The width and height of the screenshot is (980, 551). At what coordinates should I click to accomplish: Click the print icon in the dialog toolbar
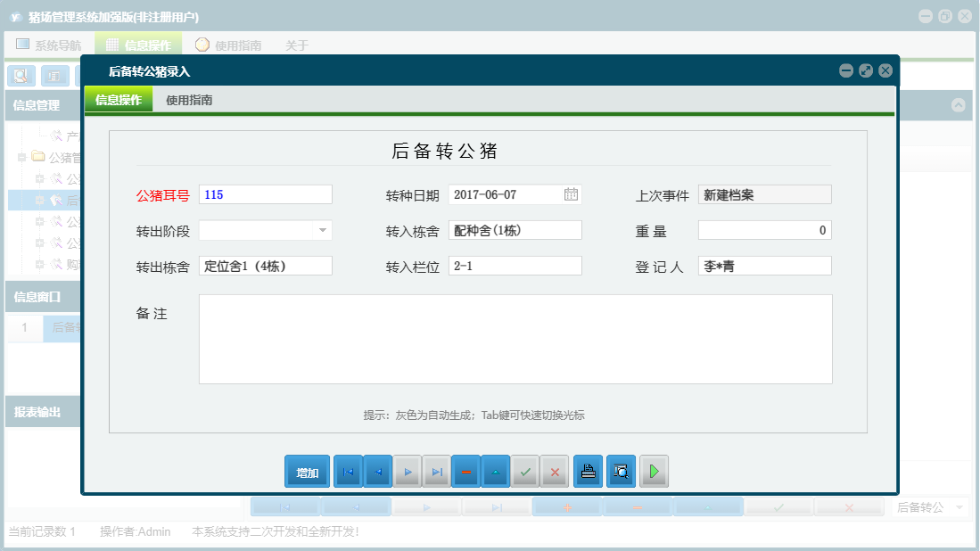click(589, 472)
